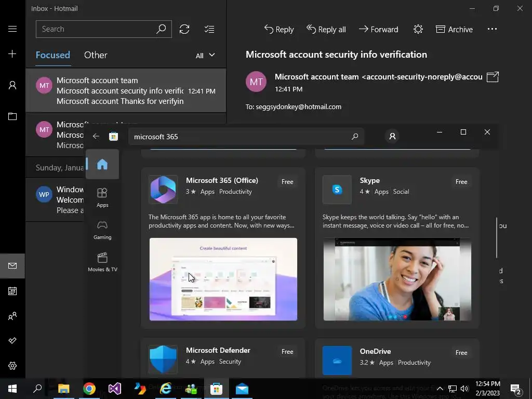The width and height of the screenshot is (532, 399).
Task: Open Mail settings gear icon
Action: 12,366
